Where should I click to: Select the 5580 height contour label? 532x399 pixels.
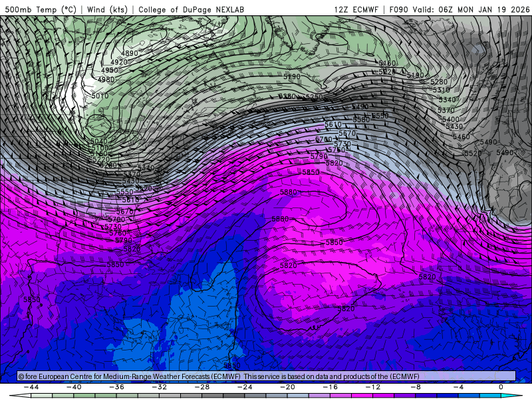[361, 120]
